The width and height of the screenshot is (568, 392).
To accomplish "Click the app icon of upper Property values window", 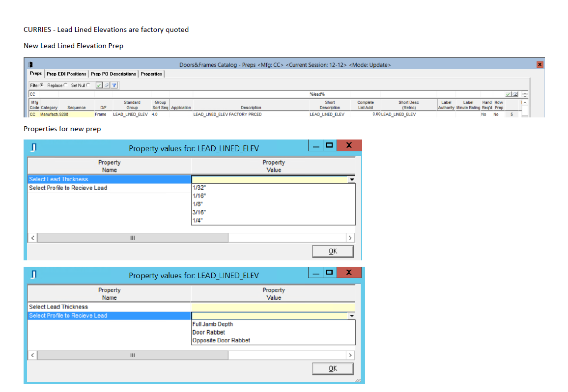I will (x=33, y=148).
